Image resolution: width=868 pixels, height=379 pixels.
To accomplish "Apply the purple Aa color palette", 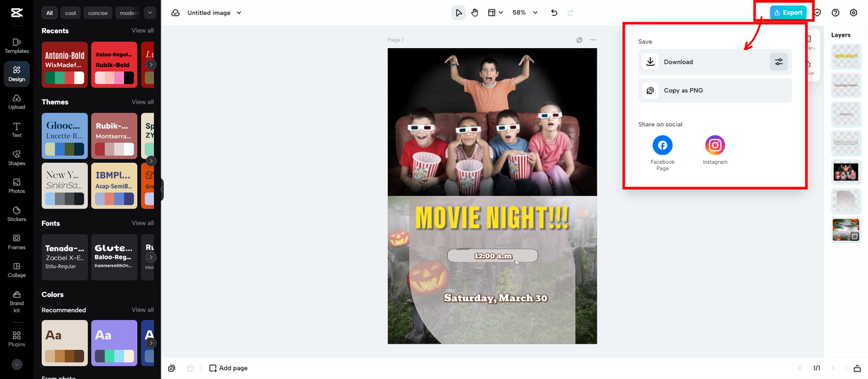I will coord(114,343).
